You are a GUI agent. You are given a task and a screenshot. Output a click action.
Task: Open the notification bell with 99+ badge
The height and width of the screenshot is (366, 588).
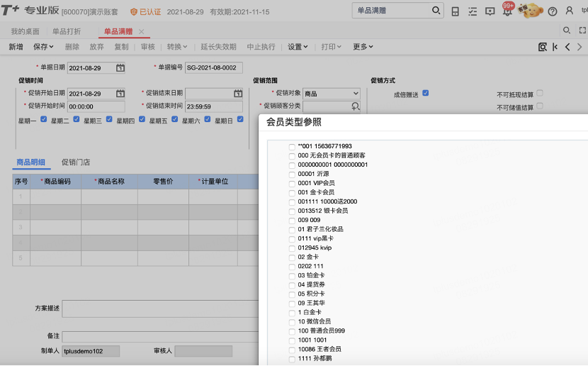[x=507, y=10]
